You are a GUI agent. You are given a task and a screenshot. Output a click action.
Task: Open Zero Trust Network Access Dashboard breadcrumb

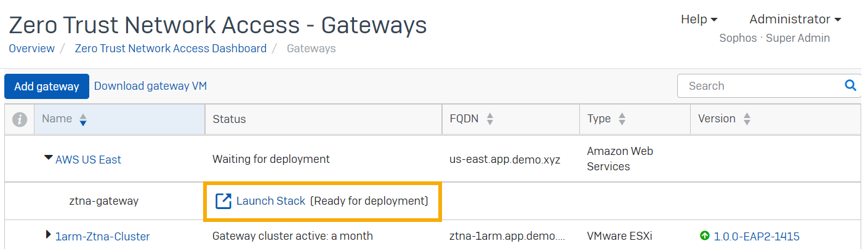(171, 48)
